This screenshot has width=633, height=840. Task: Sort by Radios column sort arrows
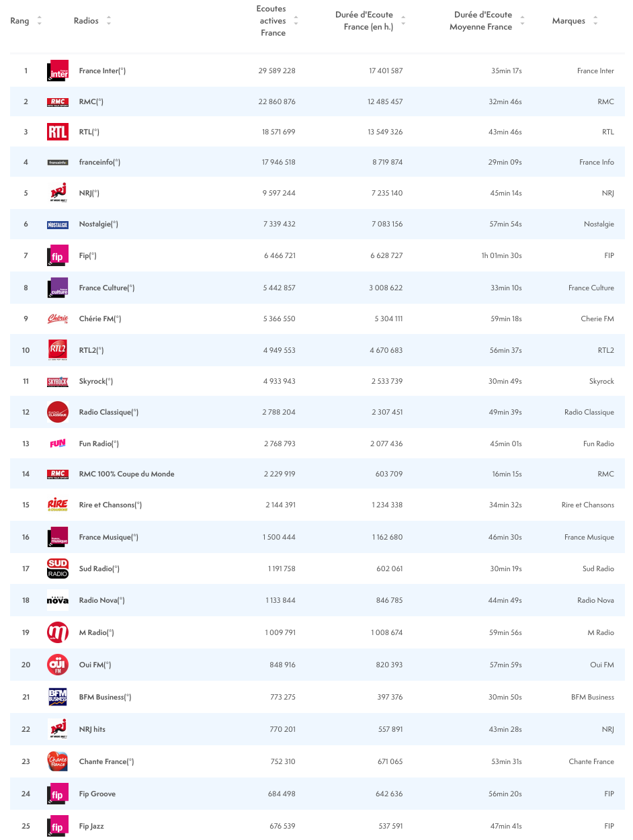tap(109, 21)
